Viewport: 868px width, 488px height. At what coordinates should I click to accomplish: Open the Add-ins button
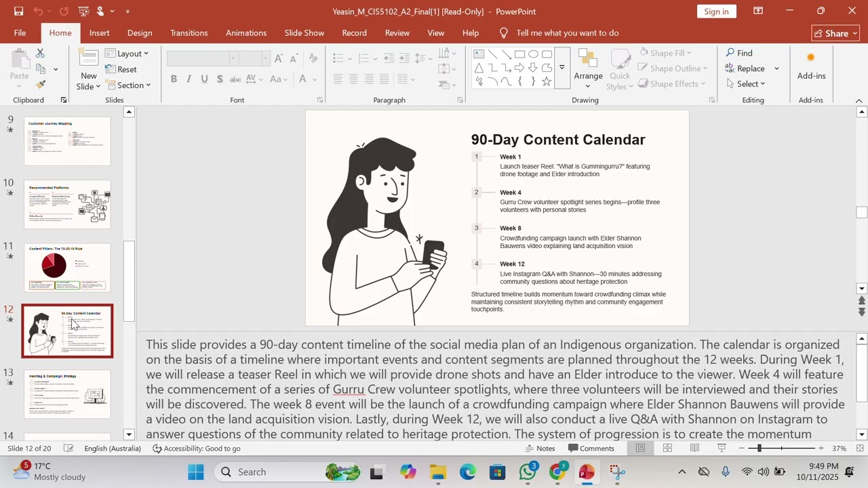(x=811, y=65)
